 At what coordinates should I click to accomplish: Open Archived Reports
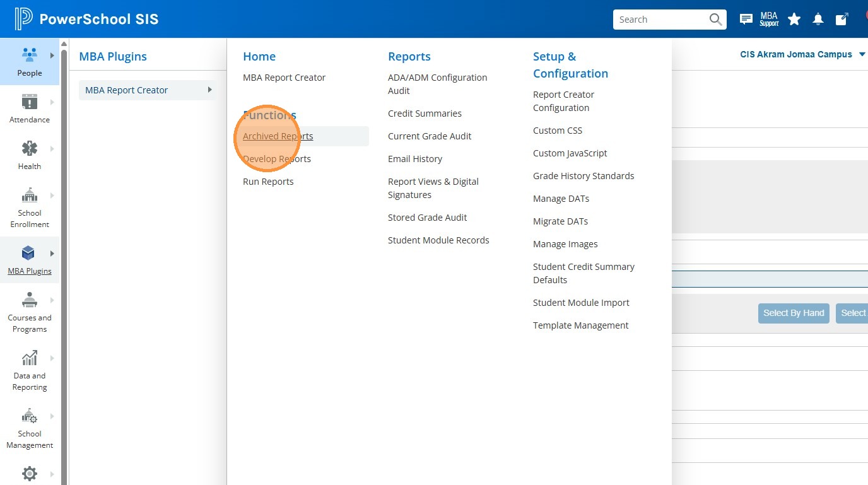pyautogui.click(x=278, y=136)
